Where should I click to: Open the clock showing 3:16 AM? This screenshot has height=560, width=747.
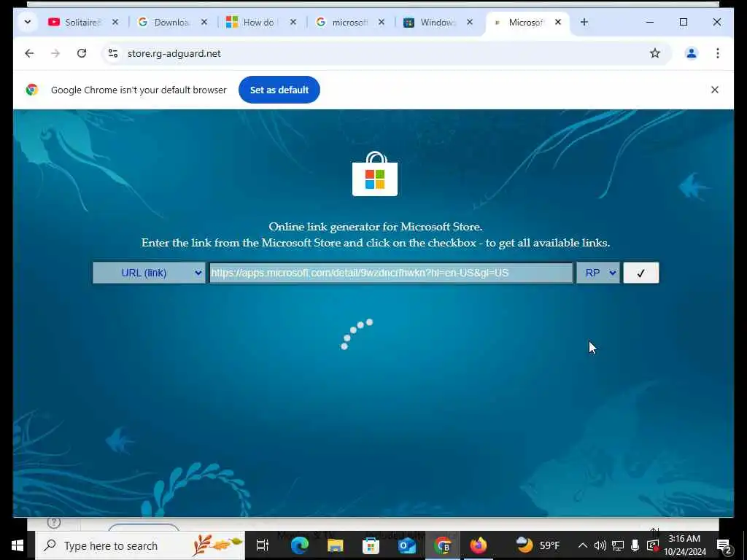(684, 545)
